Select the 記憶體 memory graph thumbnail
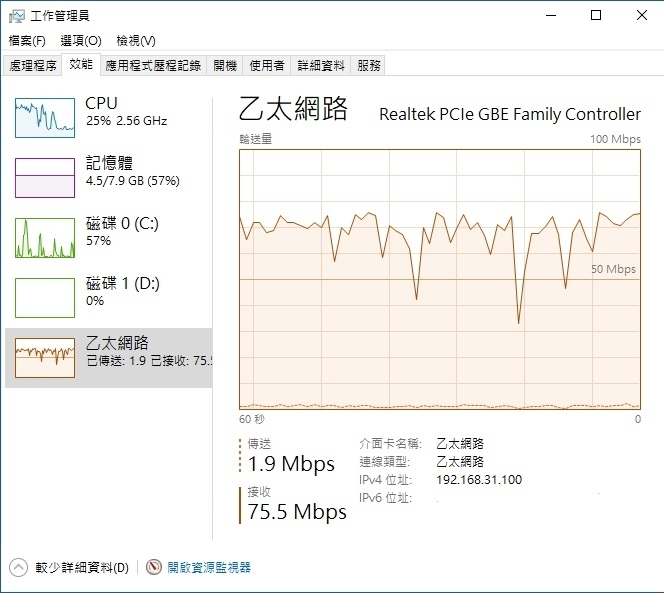The image size is (664, 593). [45, 178]
